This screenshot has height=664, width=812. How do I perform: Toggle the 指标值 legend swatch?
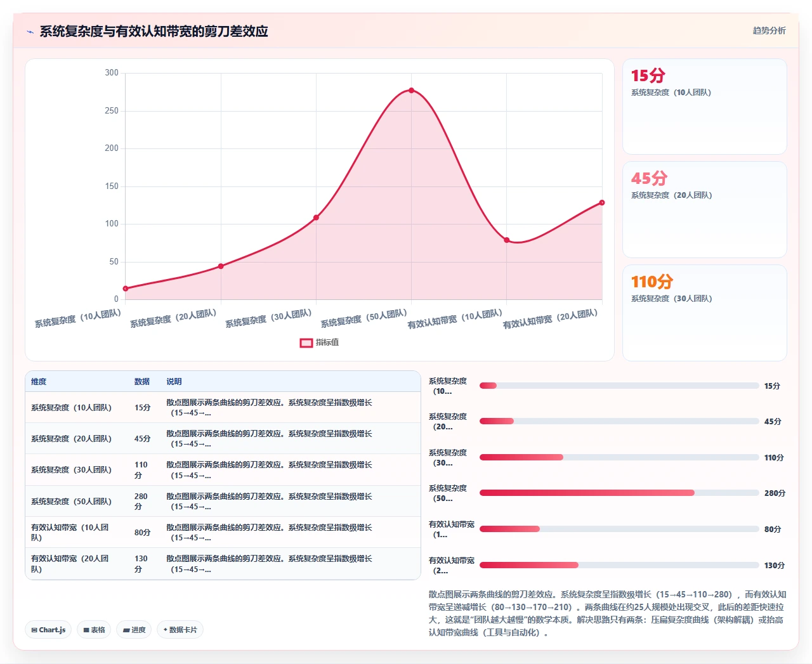306,342
